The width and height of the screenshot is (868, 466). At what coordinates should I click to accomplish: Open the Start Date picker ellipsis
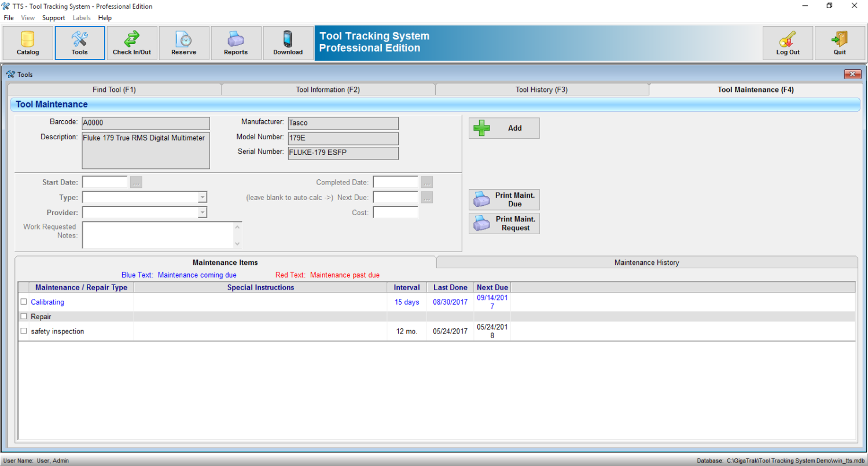pos(135,182)
